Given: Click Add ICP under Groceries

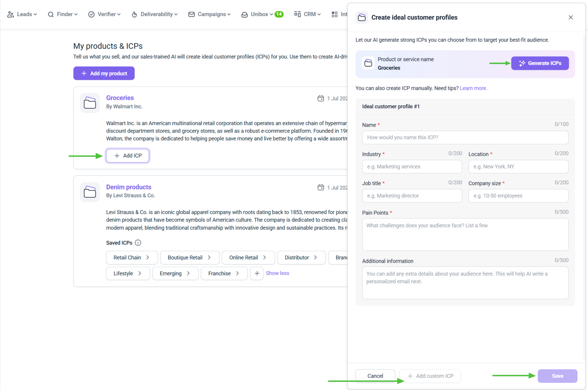Looking at the screenshot, I should [x=127, y=156].
